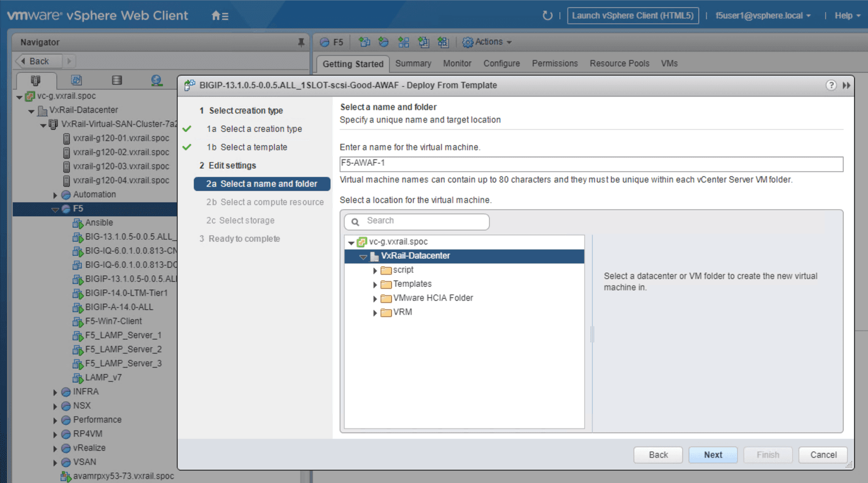Open the f5user1@vsphere.local user menu
The width and height of the screenshot is (868, 483).
[x=763, y=16]
